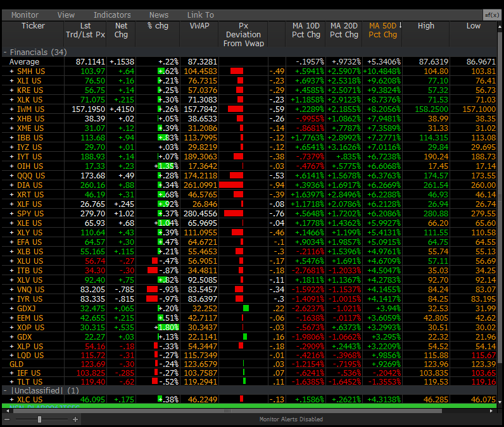Click TLT US low value 119.16
Screen dimensions: 504x427
pos(484,382)
